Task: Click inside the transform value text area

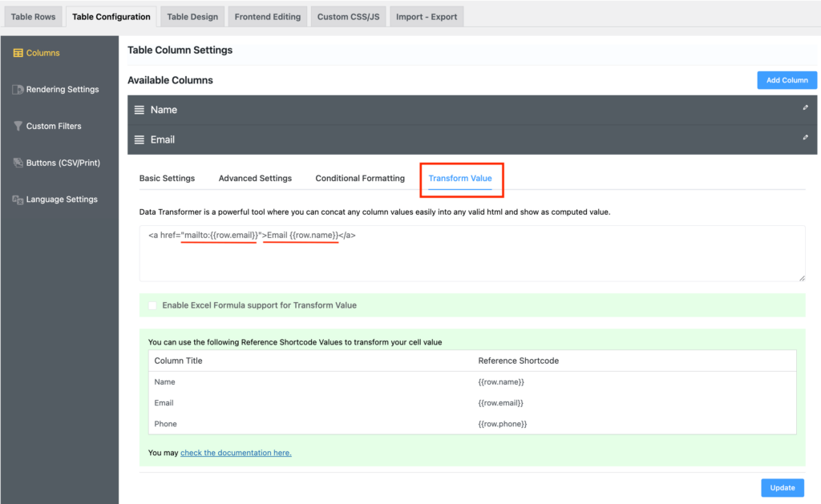Action: 471,253
